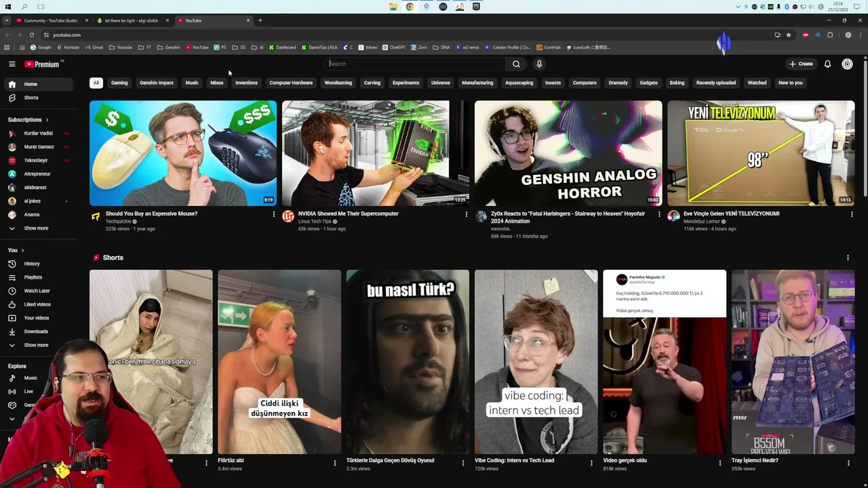
Task: Open the Genshin Analog Horror thumbnail
Action: click(568, 153)
